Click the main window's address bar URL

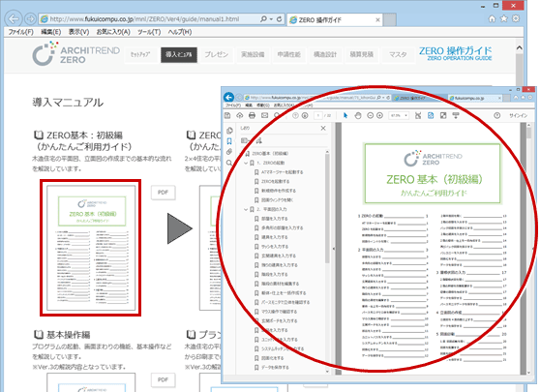coord(144,19)
